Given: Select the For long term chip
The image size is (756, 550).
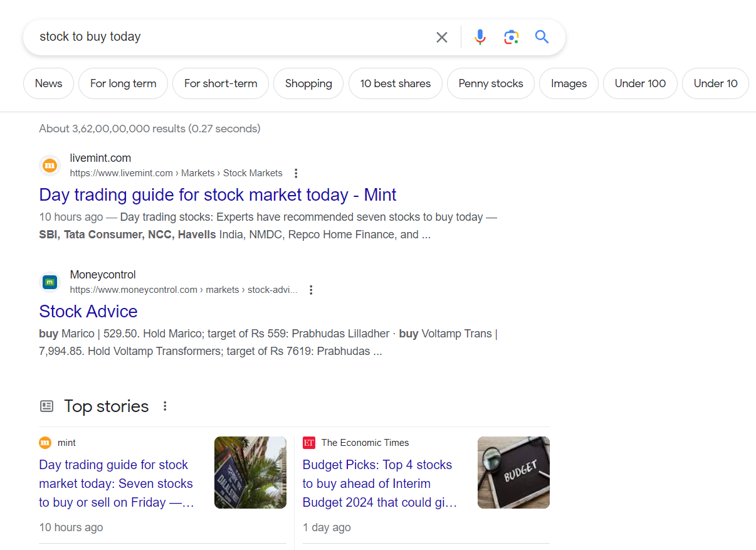Looking at the screenshot, I should point(123,83).
